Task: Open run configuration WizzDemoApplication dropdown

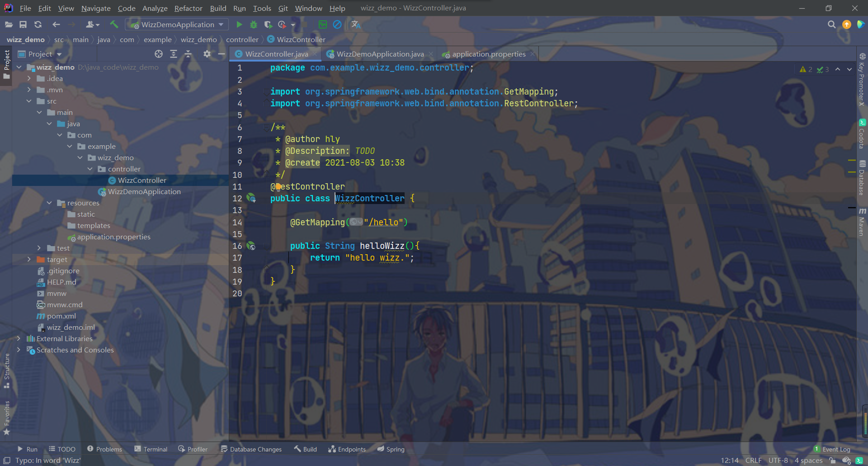Action: (177, 24)
